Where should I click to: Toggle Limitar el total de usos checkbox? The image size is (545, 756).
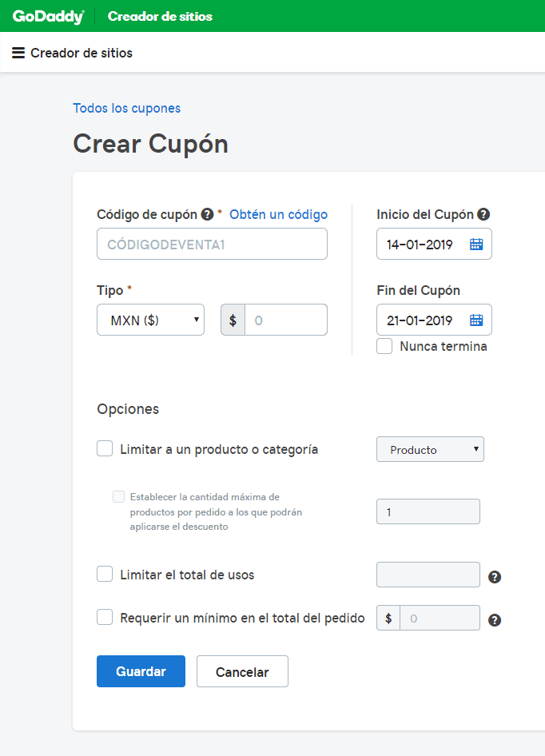point(105,574)
